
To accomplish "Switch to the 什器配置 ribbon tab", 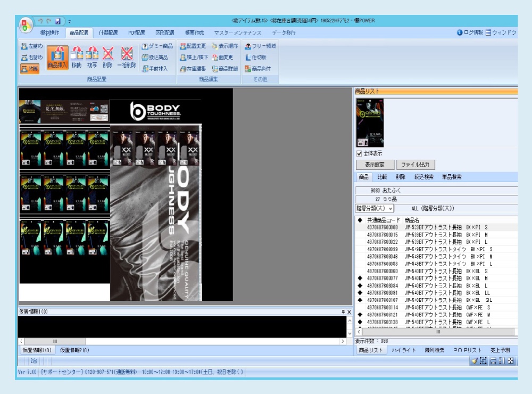I will click(108, 33).
